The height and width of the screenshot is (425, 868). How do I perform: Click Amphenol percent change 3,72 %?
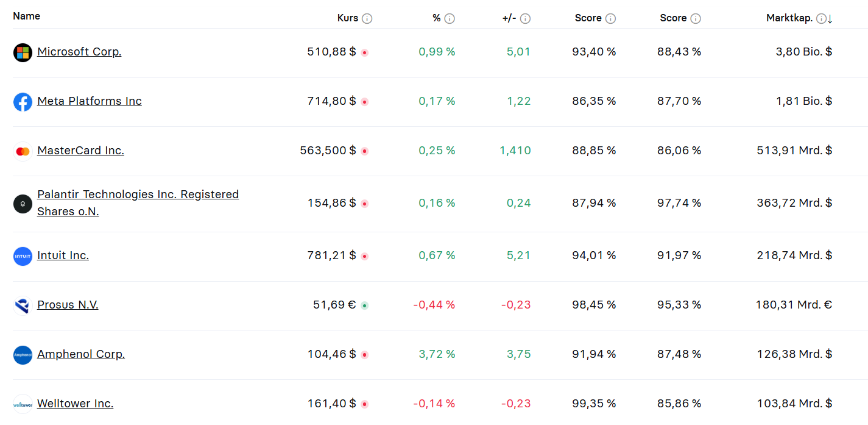pos(437,354)
